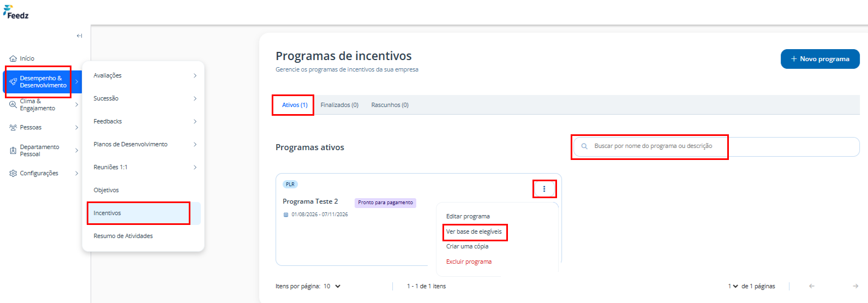868x303 pixels.
Task: Click the Novo programa button
Action: tap(820, 59)
